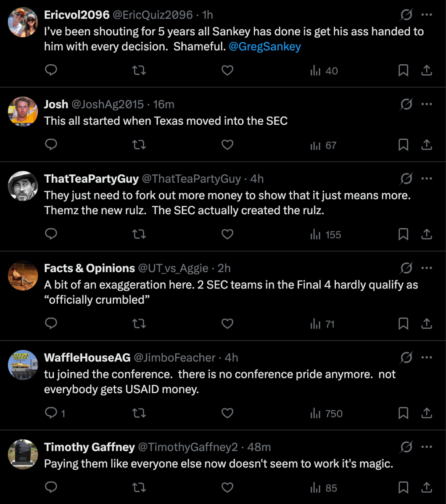This screenshot has width=446, height=504.
Task: Like ThatTeaPartyGuy's tweet
Action: (x=227, y=234)
